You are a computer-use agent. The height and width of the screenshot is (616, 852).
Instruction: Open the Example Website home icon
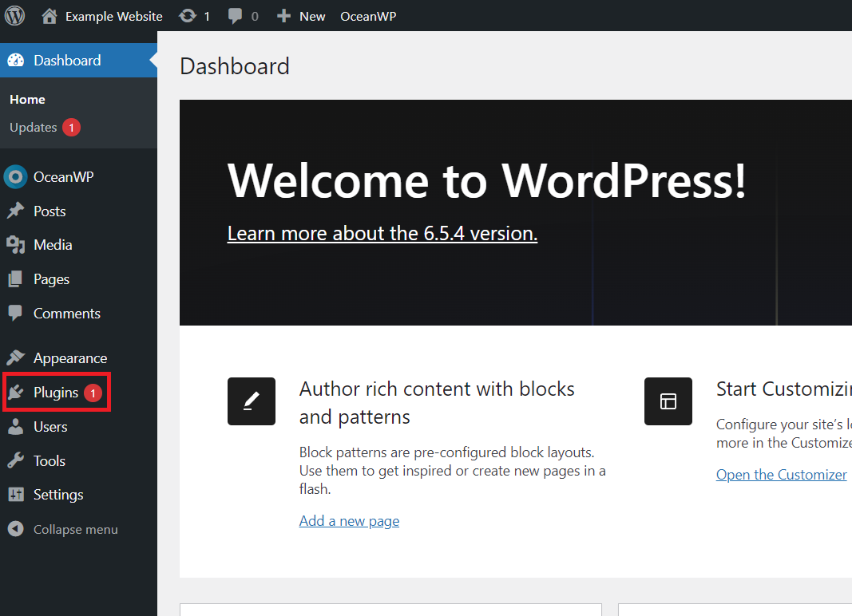(x=50, y=16)
